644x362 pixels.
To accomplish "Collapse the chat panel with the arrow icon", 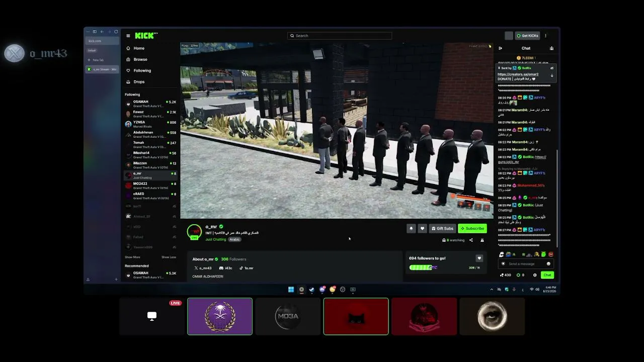I will click(x=500, y=48).
